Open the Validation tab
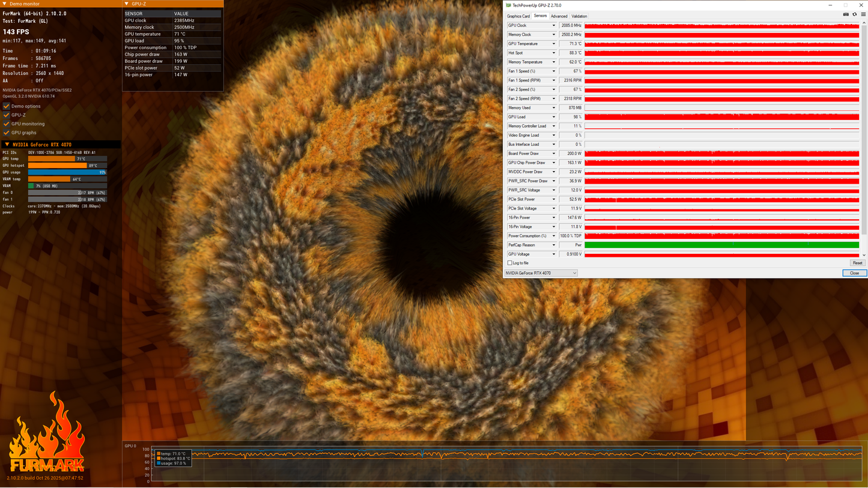Image resolution: width=868 pixels, height=488 pixels. coord(579,16)
